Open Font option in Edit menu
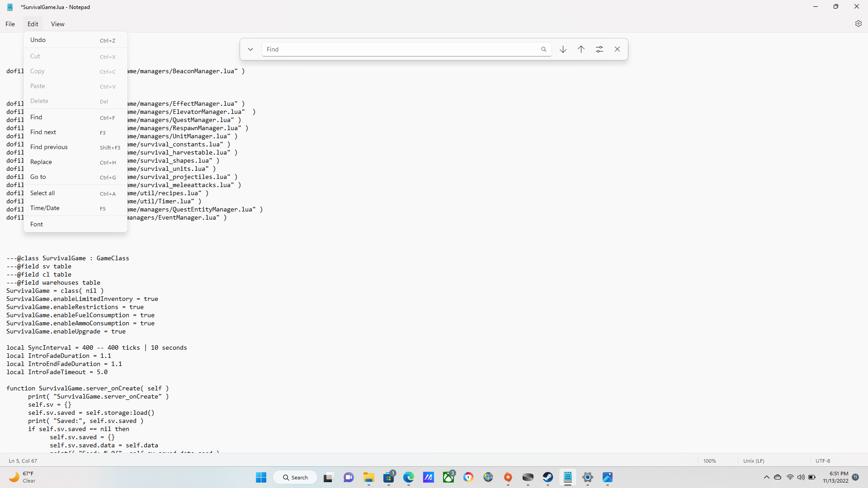Screen dimensions: 868x488 [37, 225]
